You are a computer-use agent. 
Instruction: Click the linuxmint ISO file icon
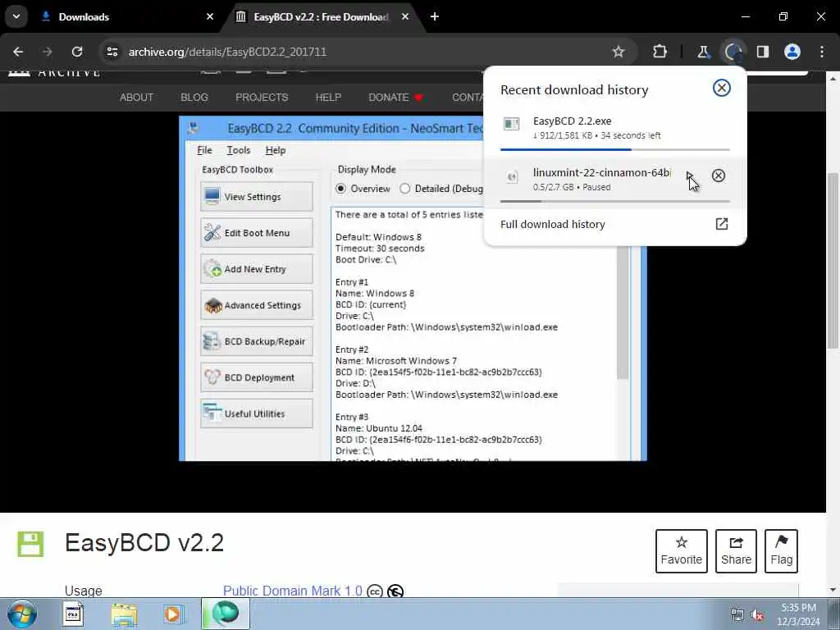click(x=512, y=177)
